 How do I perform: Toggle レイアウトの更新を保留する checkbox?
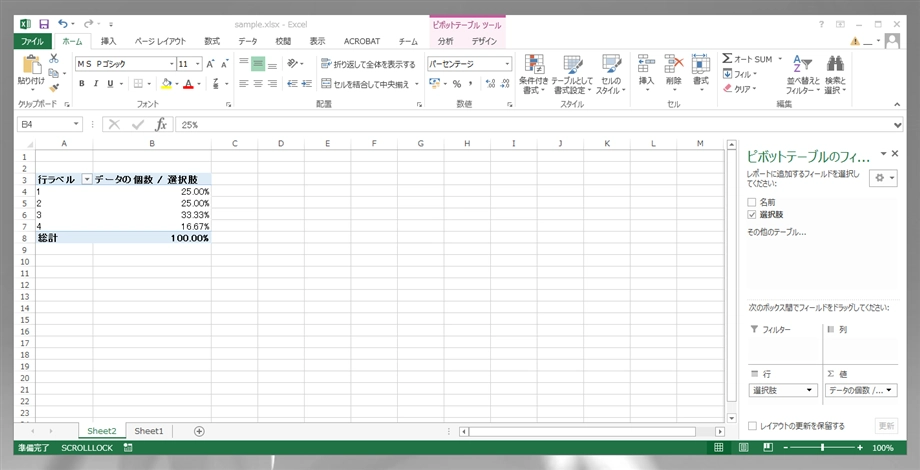pyautogui.click(x=752, y=426)
